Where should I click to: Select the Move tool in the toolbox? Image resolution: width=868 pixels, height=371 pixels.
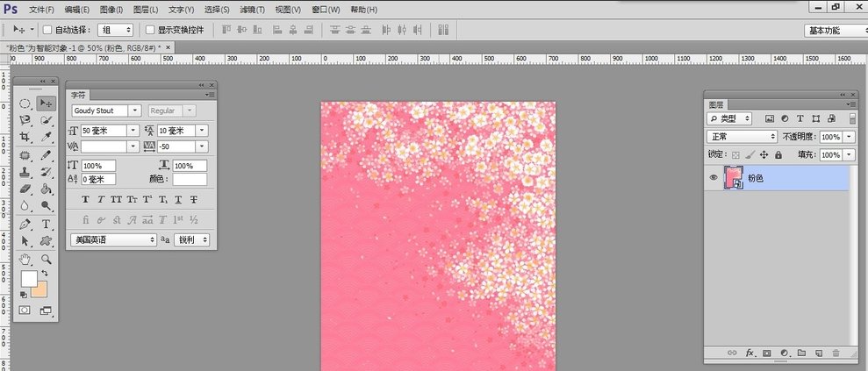pos(47,103)
